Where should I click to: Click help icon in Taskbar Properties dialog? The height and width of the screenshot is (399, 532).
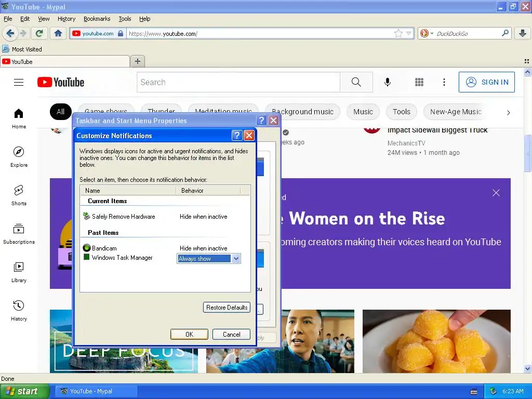261,121
